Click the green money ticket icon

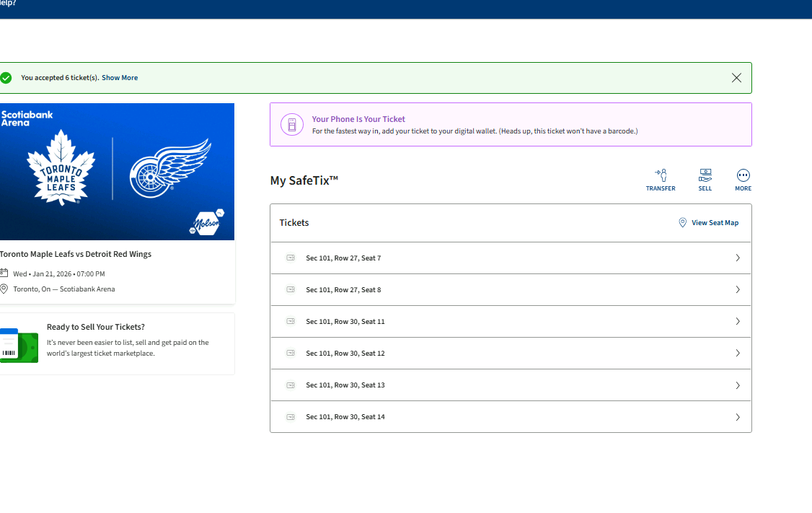[19, 346]
